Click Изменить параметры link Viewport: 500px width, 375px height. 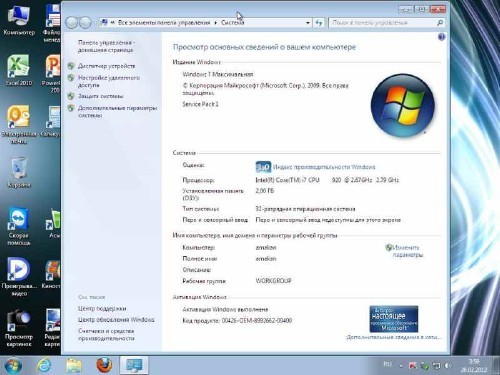pyautogui.click(x=407, y=251)
